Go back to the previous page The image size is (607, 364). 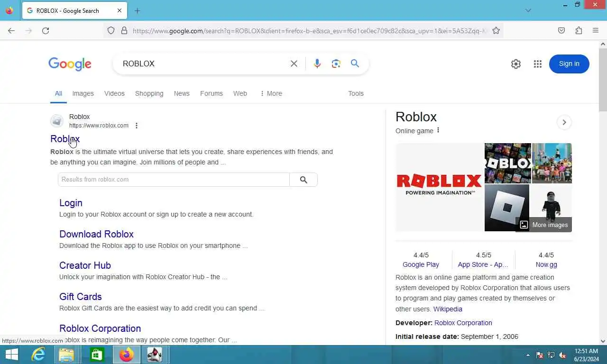coord(11,30)
